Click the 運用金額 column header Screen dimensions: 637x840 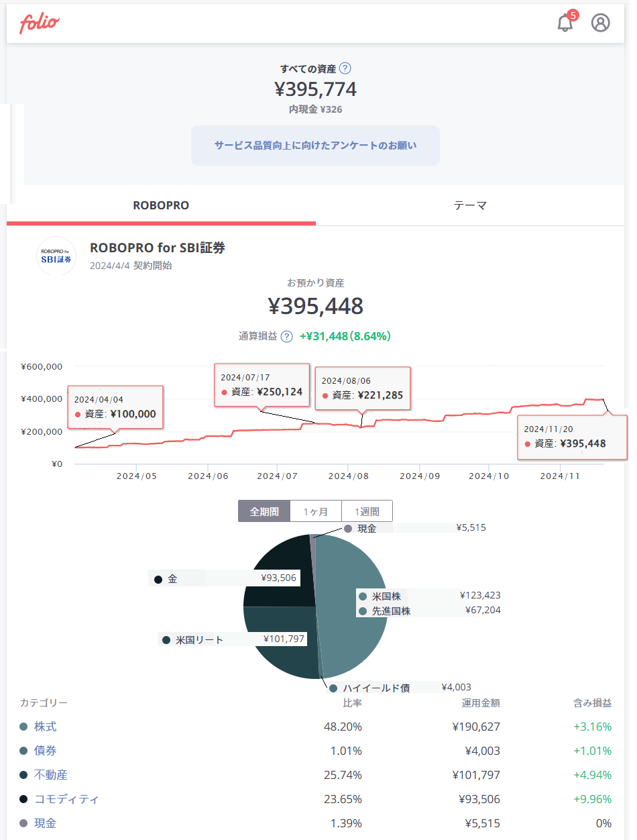[481, 703]
